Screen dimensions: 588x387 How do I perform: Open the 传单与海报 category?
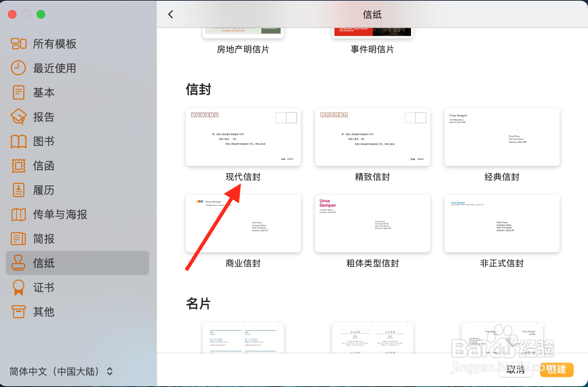60,214
